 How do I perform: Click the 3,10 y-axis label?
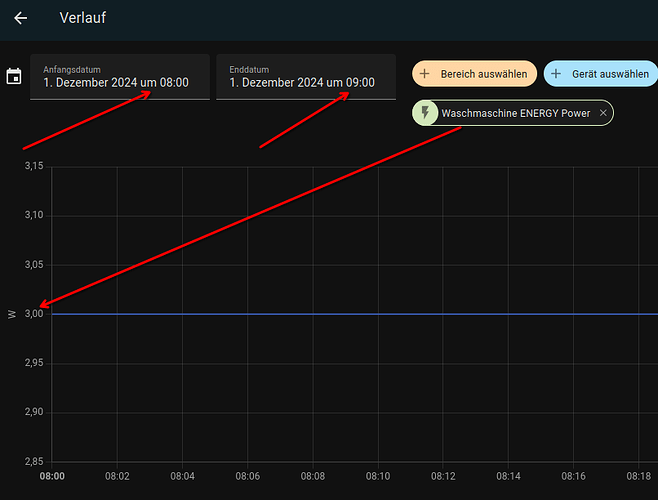click(34, 215)
